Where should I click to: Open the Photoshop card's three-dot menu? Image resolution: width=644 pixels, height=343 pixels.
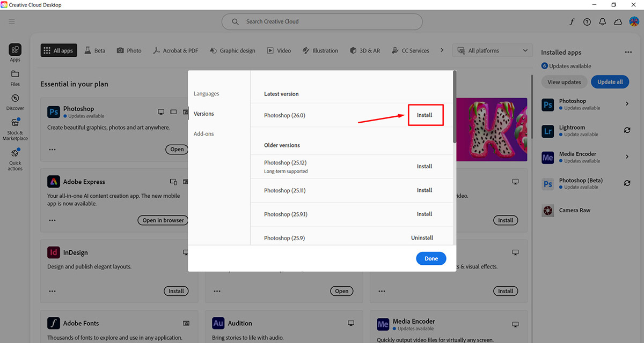(x=52, y=150)
